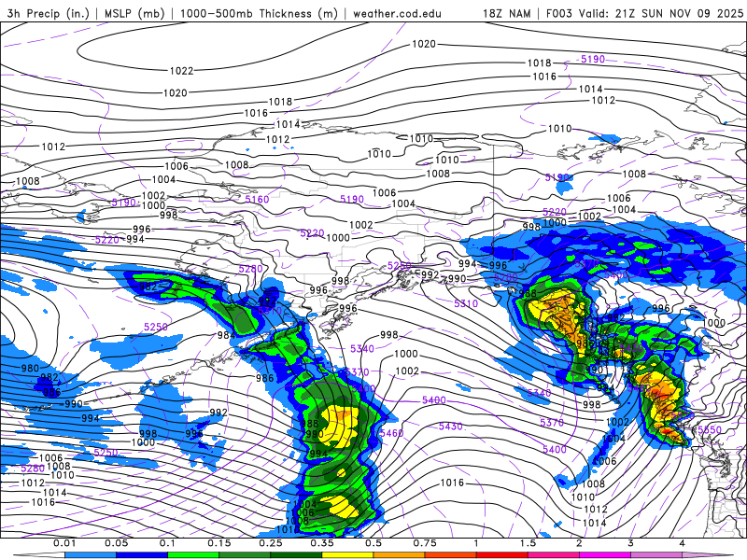747x560 pixels.
Task: Click the '984' isobar label
Action: [x=226, y=335]
